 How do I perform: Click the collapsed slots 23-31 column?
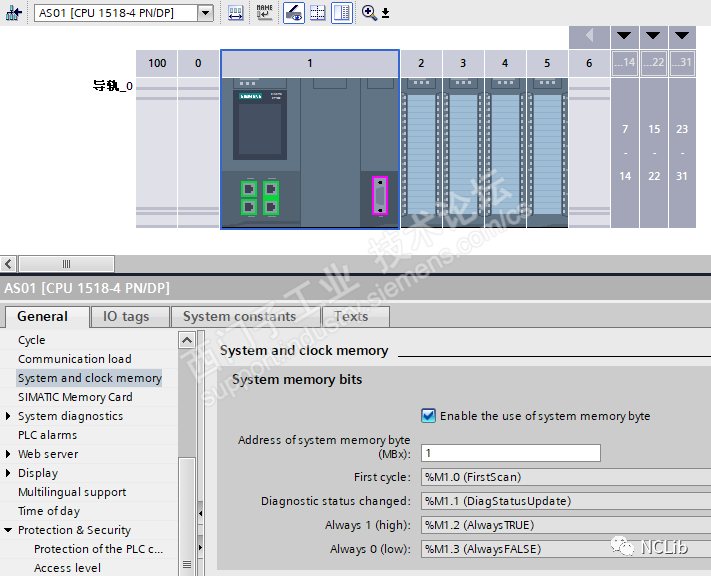[682, 153]
